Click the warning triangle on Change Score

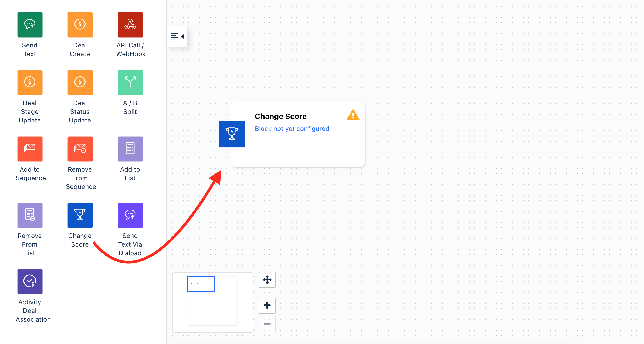(353, 114)
